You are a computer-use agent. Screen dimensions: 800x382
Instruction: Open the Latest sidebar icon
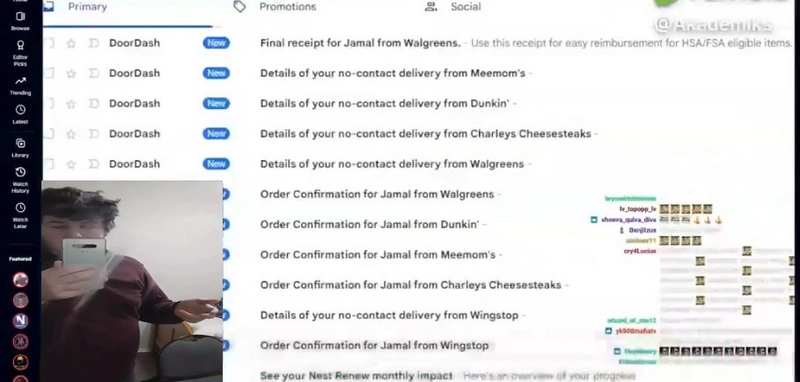click(x=20, y=114)
